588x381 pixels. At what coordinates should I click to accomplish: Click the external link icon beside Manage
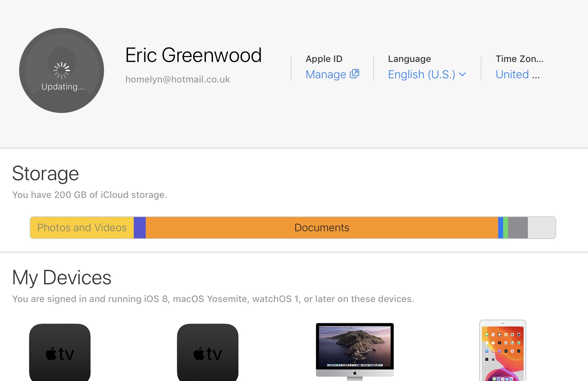(x=354, y=74)
